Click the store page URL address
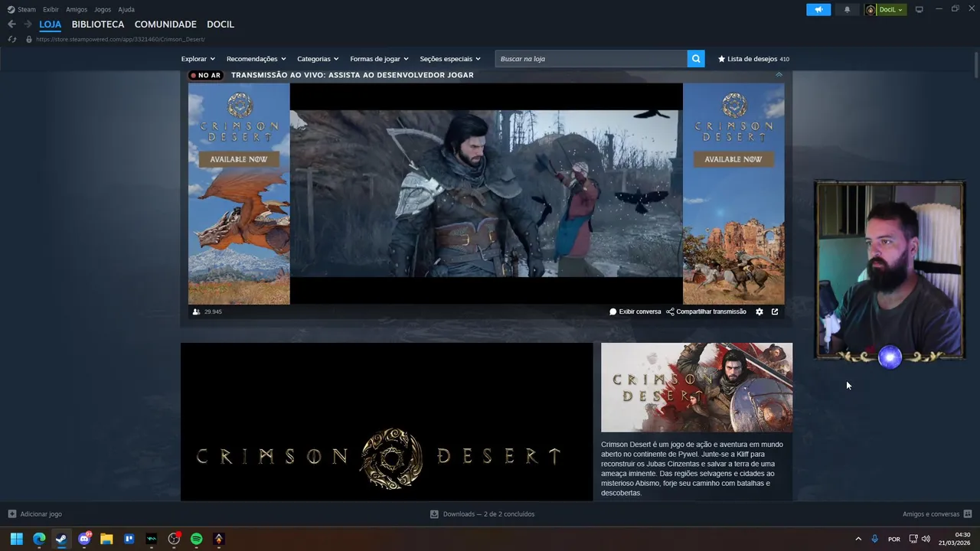Image resolution: width=980 pixels, height=551 pixels. [120, 39]
